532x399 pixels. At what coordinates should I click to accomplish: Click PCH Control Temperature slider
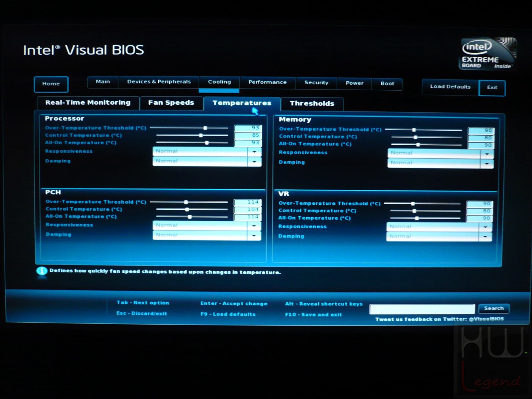click(192, 209)
